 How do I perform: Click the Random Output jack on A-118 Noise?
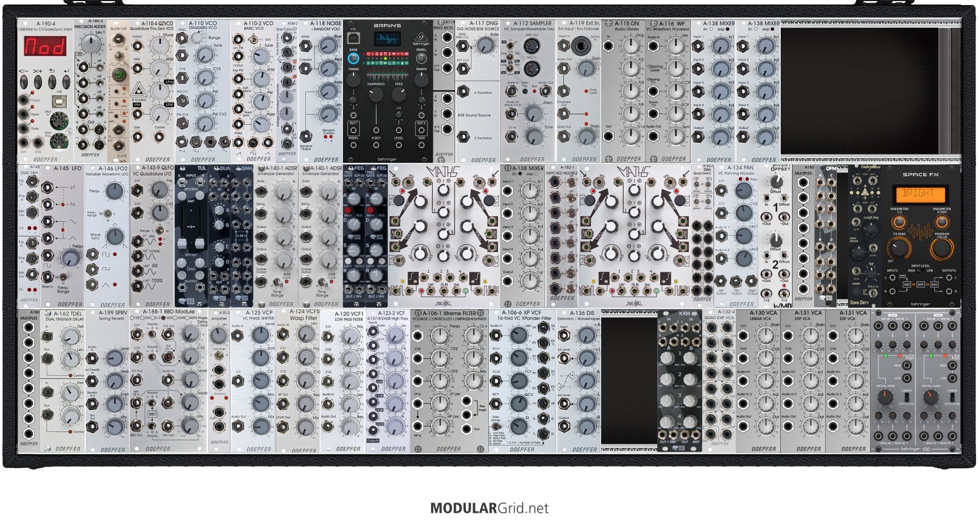[x=305, y=136]
